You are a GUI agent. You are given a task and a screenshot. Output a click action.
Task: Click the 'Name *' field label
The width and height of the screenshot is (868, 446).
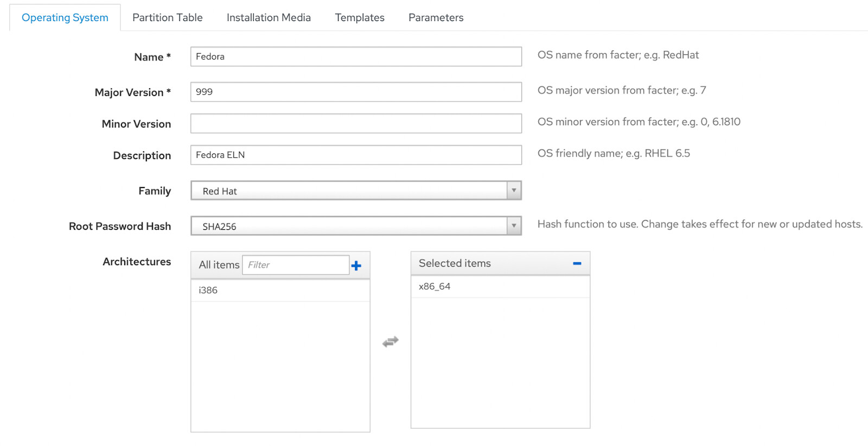(x=152, y=57)
